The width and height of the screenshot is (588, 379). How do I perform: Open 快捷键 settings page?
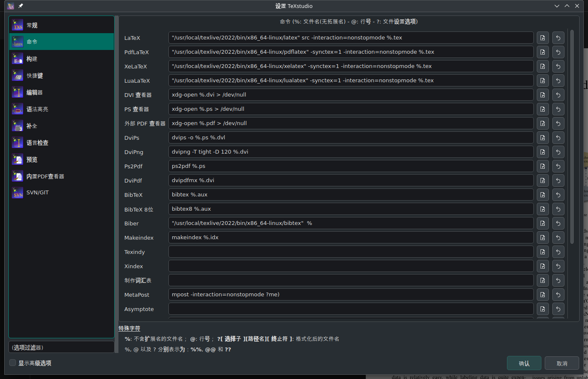tap(62, 76)
